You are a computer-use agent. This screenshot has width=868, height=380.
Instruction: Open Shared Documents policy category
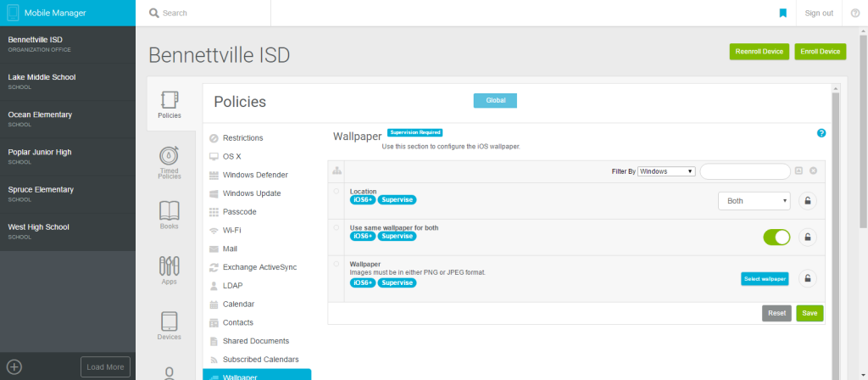click(257, 341)
